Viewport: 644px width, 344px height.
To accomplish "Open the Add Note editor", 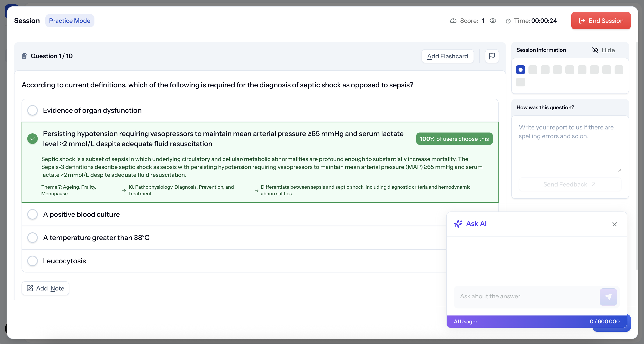I will tap(45, 288).
